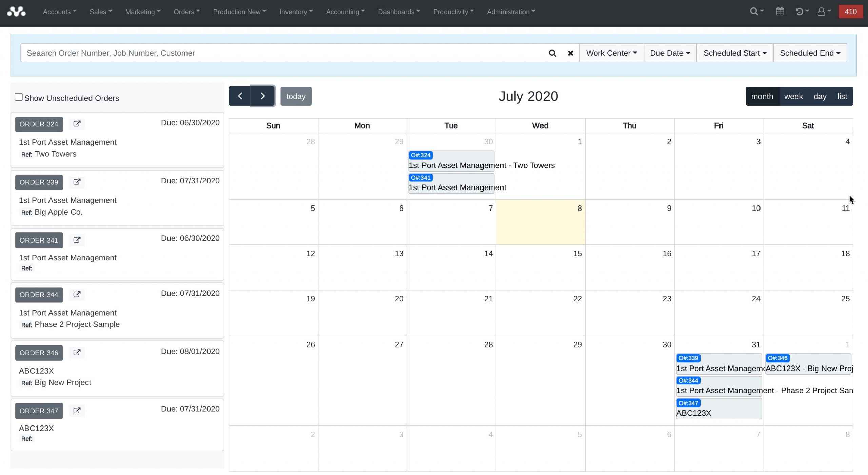Click the Big Apple Co. reference text
Screen dimensions: 868x475
point(59,212)
